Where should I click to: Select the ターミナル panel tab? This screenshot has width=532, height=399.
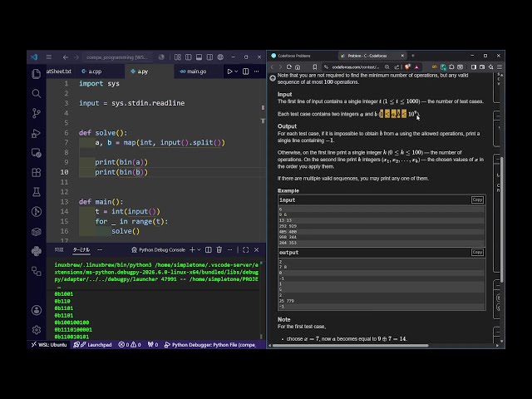(x=81, y=249)
